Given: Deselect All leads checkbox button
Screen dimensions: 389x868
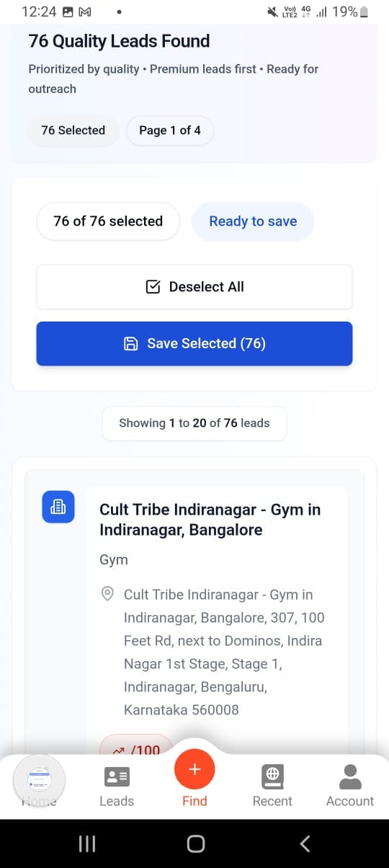Looking at the screenshot, I should pyautogui.click(x=194, y=287).
